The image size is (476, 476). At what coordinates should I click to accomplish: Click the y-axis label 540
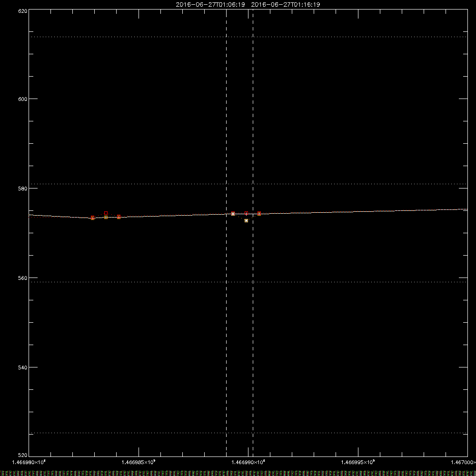23,367
